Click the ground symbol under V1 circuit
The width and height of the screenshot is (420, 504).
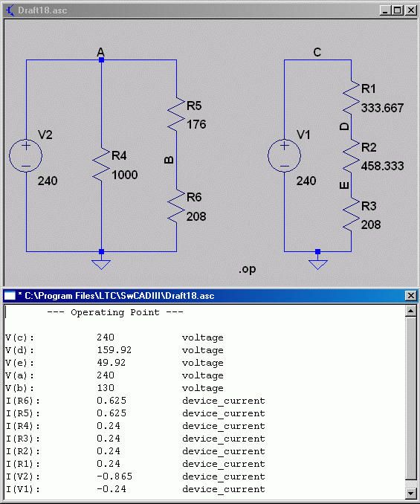tap(318, 264)
